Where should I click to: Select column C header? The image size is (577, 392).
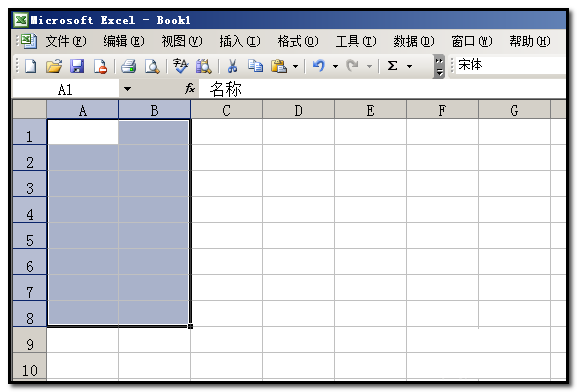point(227,110)
